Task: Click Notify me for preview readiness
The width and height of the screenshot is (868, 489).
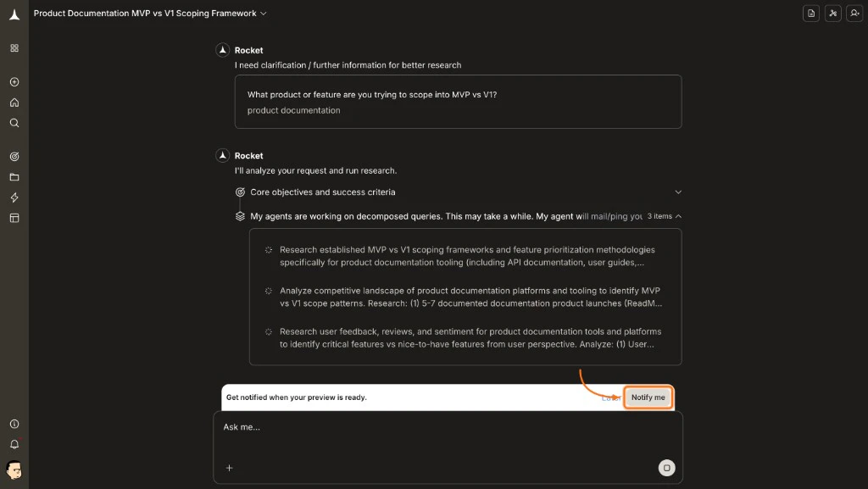Action: coord(648,397)
